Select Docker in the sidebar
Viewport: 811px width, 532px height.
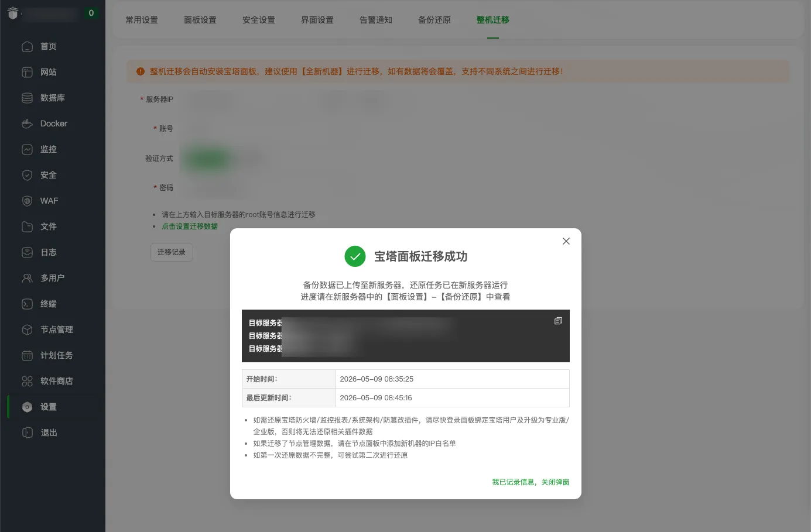(x=53, y=123)
